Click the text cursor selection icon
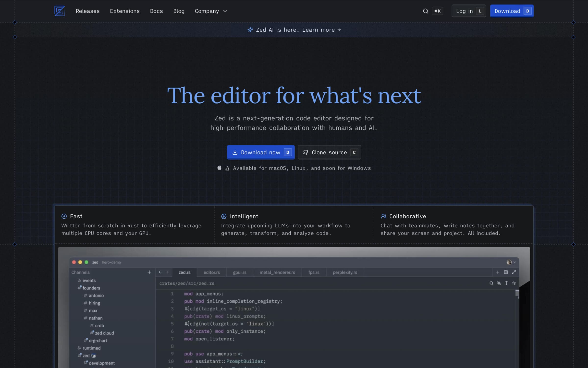Image resolution: width=588 pixels, height=368 pixels. (506, 283)
